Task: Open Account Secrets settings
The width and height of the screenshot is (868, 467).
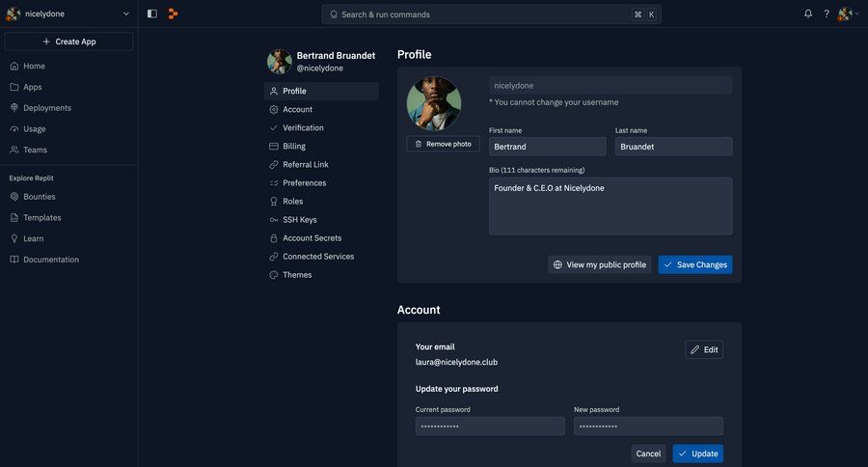Action: point(312,238)
